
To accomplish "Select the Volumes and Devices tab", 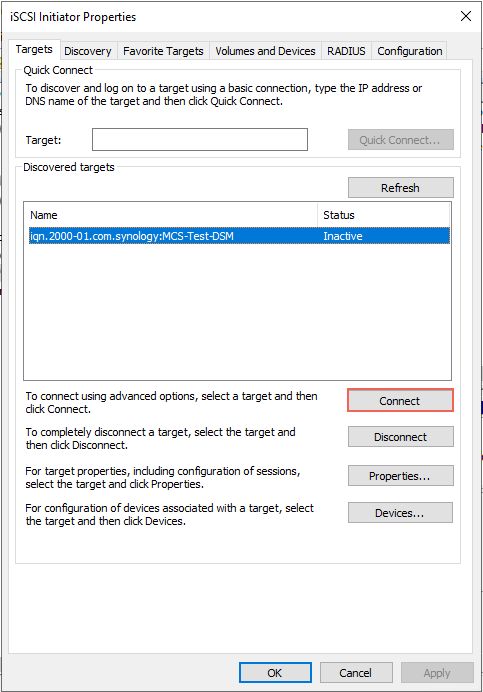I will 265,51.
